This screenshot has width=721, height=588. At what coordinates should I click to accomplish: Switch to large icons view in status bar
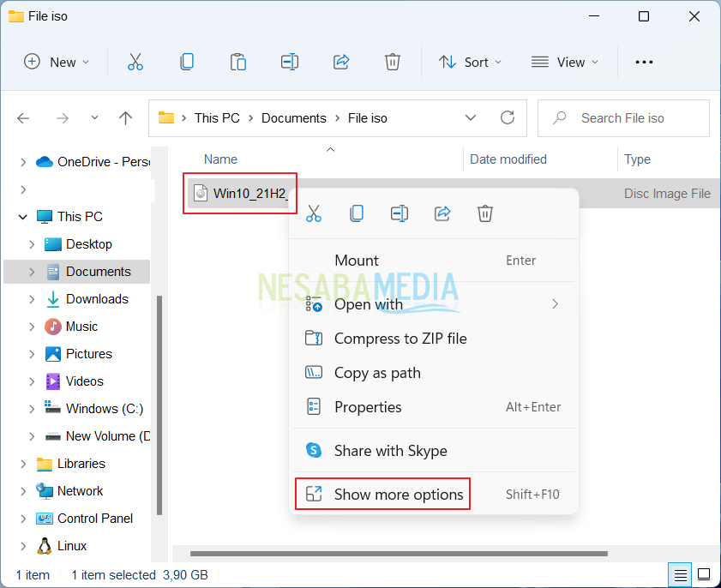tap(704, 574)
